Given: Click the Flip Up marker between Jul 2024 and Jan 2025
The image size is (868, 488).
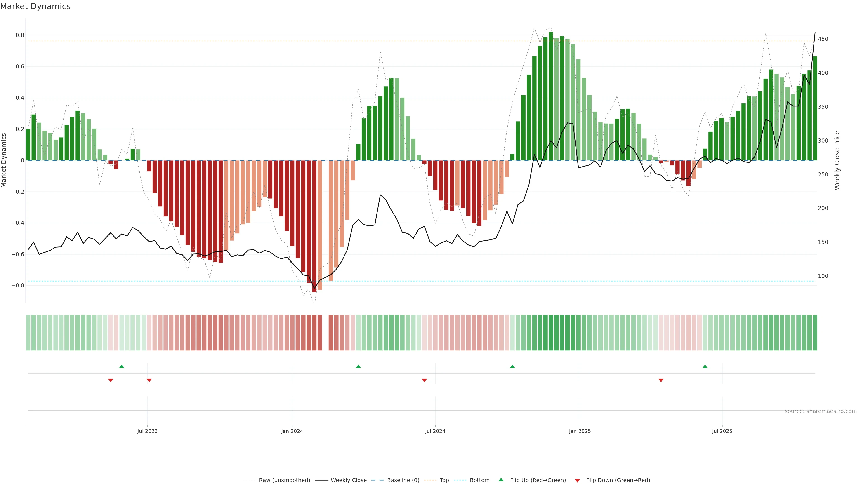Looking at the screenshot, I should (512, 366).
